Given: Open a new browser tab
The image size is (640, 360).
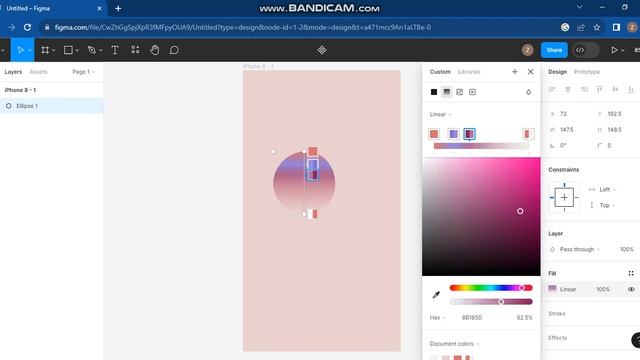Looking at the screenshot, I should [118, 8].
